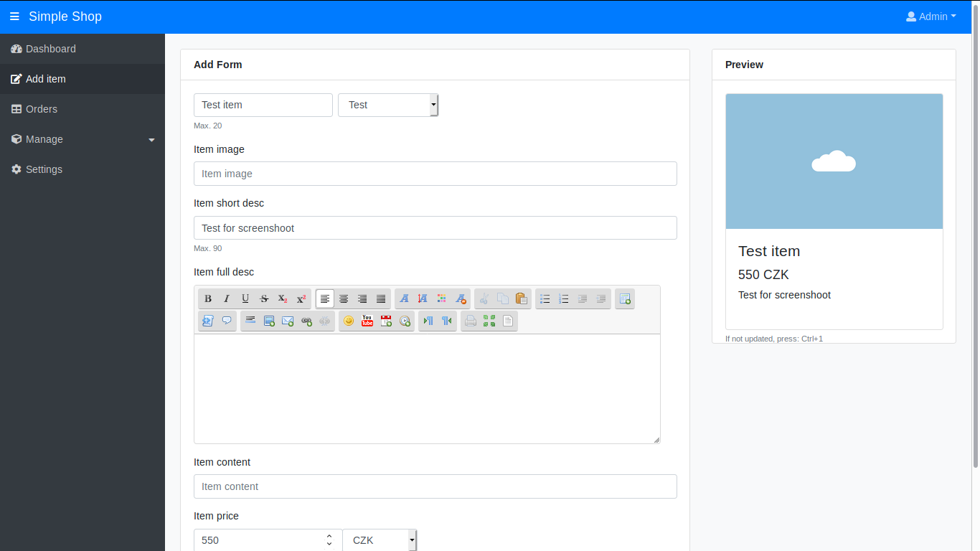Focus the Item content input field
Screen dimensions: 980x551
coord(435,486)
